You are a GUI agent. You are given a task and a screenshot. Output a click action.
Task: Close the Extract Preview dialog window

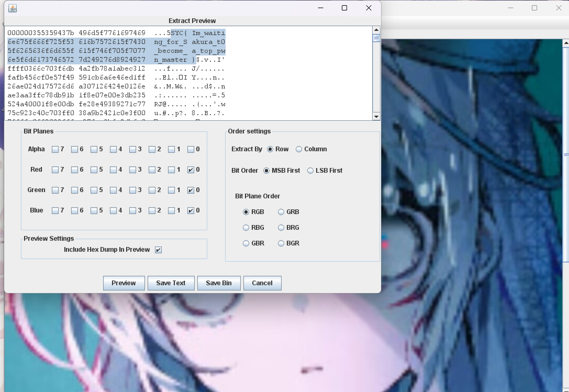(369, 8)
